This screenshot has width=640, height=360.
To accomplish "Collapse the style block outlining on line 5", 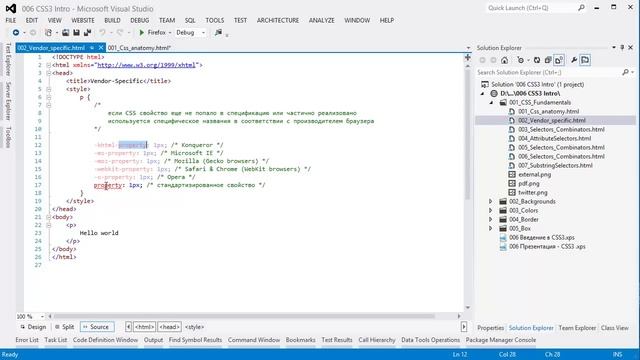I will (x=49, y=89).
